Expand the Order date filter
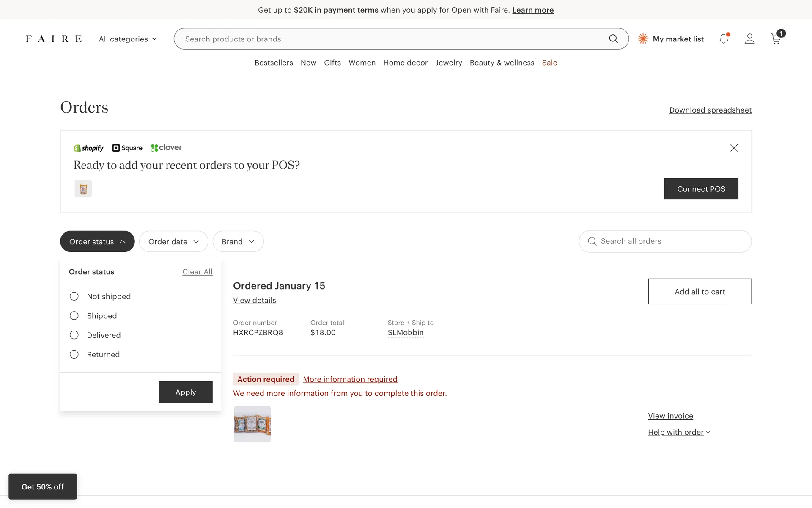The height and width of the screenshot is (508, 812). (173, 242)
